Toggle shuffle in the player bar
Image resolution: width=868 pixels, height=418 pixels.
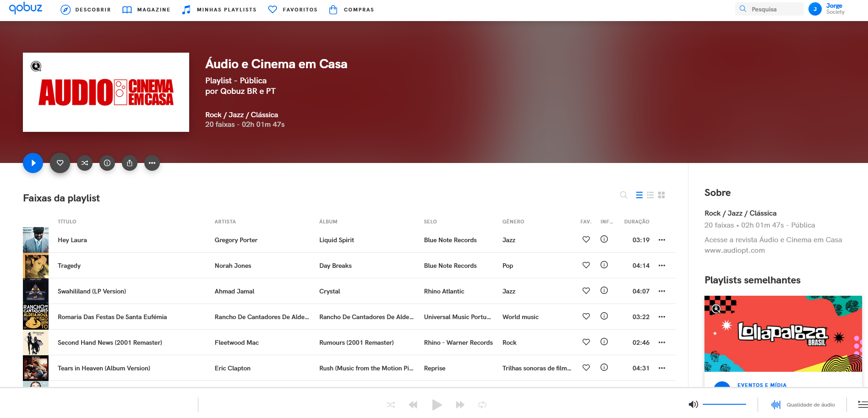[x=390, y=405]
